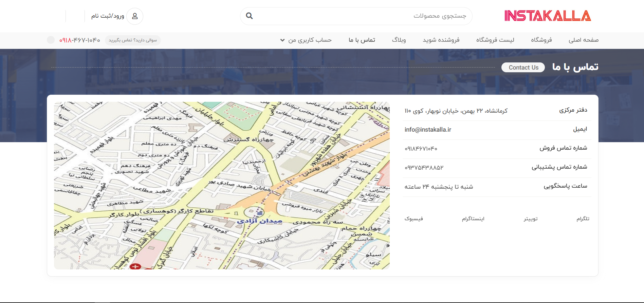Image resolution: width=644 pixels, height=303 pixels.
Task: Click the Azadi Square marker on the map
Action: [260, 213]
